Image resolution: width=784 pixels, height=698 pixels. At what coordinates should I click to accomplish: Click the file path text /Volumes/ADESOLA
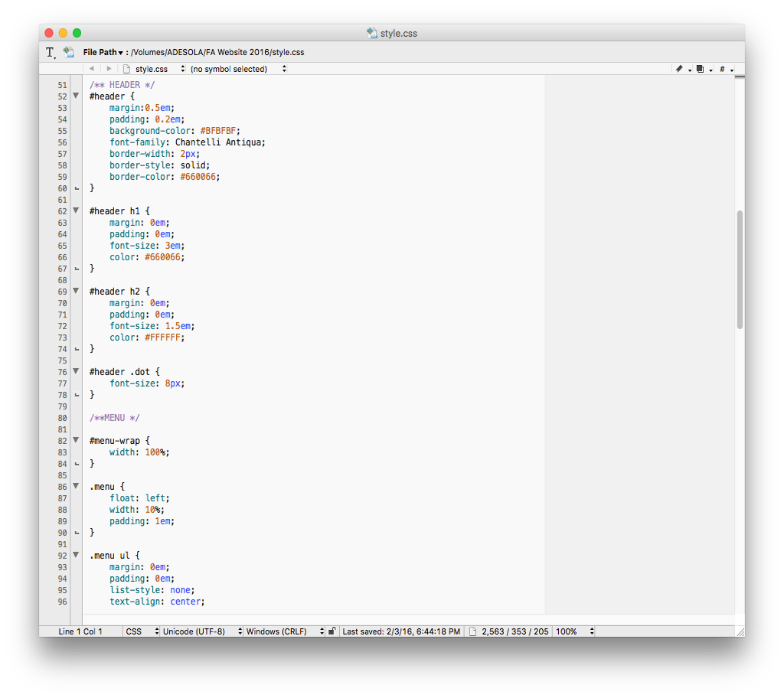217,52
